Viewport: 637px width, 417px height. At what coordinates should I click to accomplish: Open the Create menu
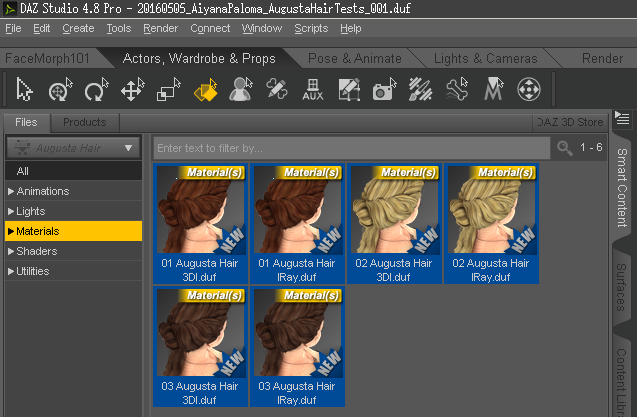(78, 28)
